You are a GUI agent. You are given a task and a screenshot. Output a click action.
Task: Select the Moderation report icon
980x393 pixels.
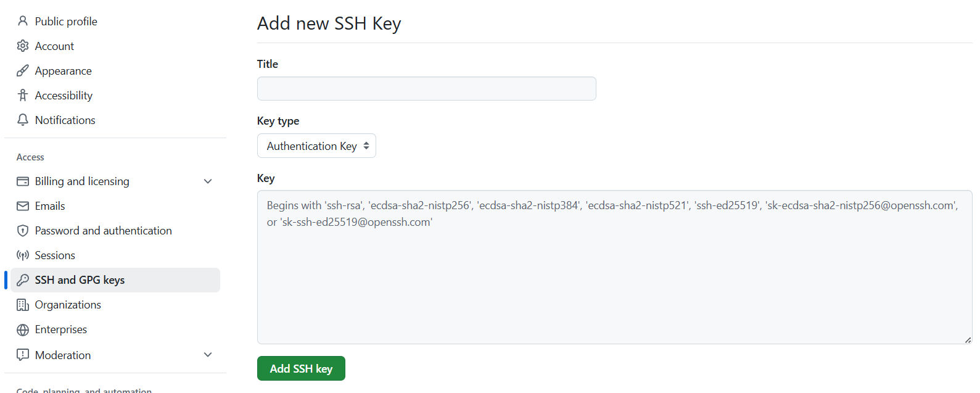(x=23, y=355)
